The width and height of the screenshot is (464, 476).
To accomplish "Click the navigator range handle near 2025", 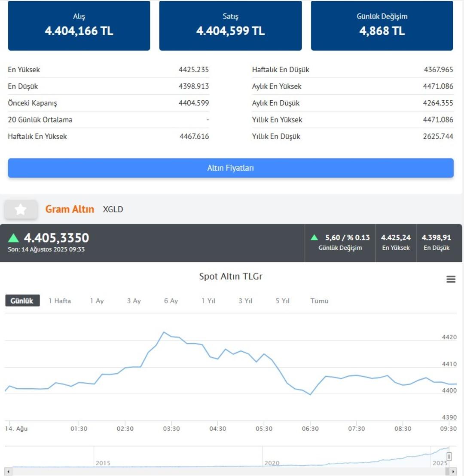I will (x=449, y=456).
